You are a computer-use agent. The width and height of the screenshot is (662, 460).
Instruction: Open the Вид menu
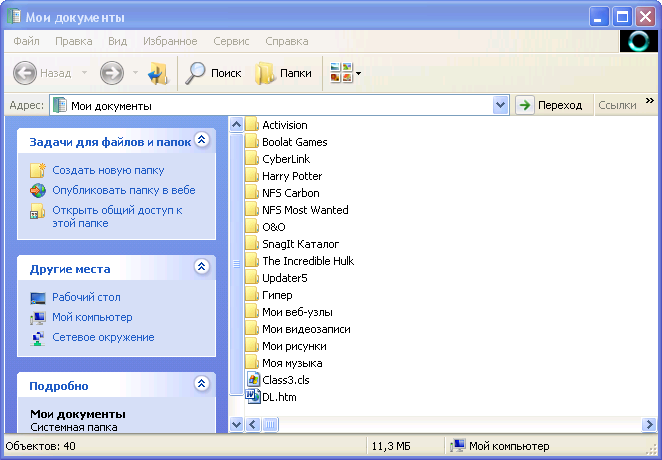[117, 41]
